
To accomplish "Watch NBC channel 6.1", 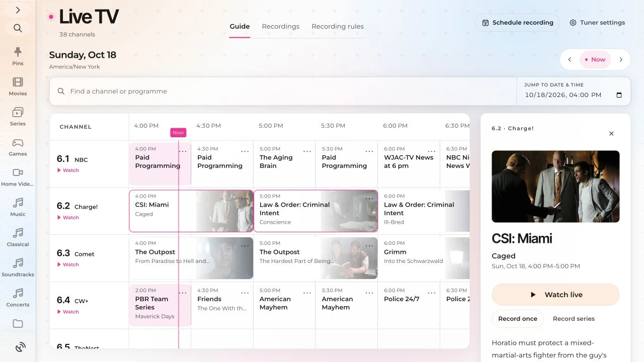I will coord(68,170).
